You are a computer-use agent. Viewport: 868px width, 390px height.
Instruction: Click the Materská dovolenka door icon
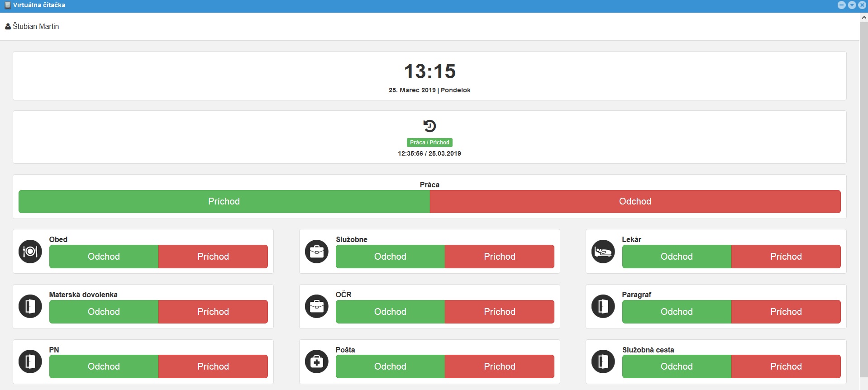click(30, 306)
